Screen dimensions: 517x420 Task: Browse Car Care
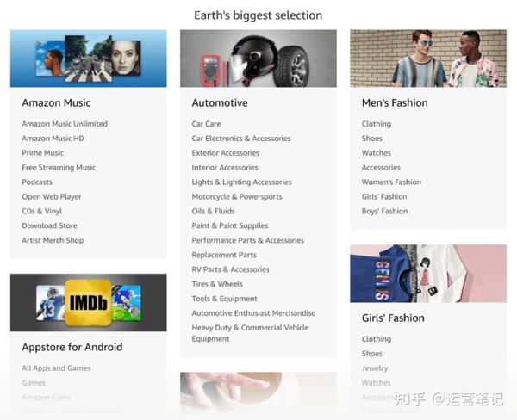click(x=207, y=124)
